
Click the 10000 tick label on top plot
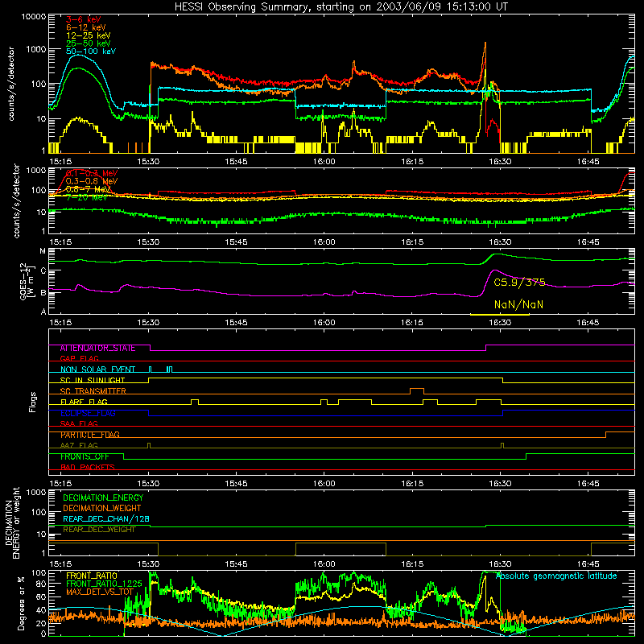[34, 17]
